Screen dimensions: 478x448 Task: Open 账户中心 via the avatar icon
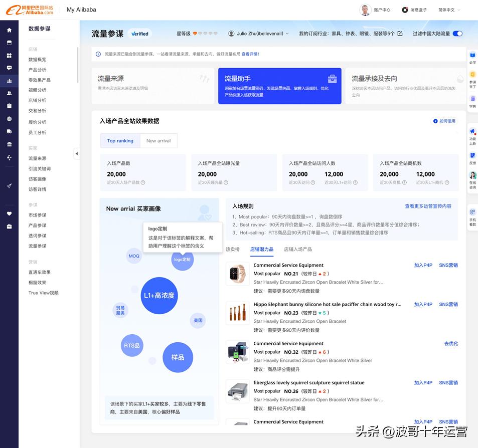365,10
